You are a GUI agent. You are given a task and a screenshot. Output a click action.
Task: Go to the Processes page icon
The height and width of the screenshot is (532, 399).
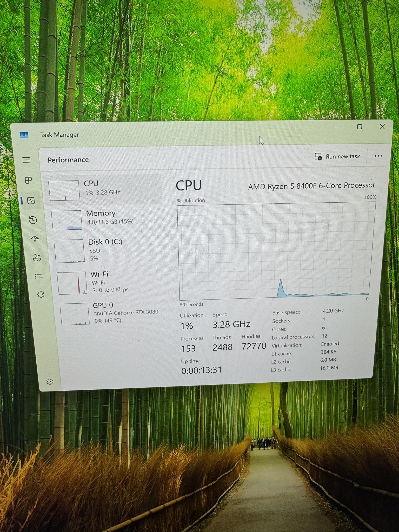(28, 180)
